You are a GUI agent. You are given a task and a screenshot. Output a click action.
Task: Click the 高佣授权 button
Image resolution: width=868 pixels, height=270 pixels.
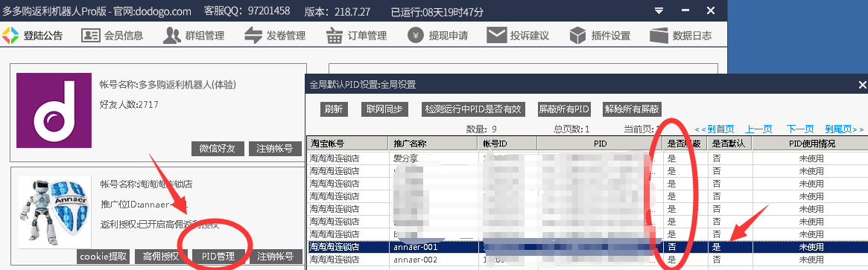coord(161,256)
